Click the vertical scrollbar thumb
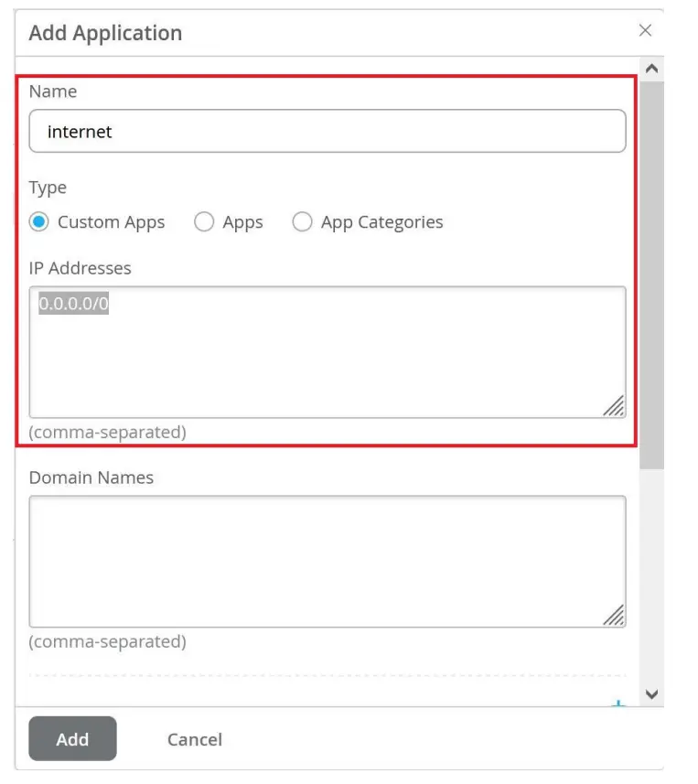698x784 pixels. [x=651, y=274]
